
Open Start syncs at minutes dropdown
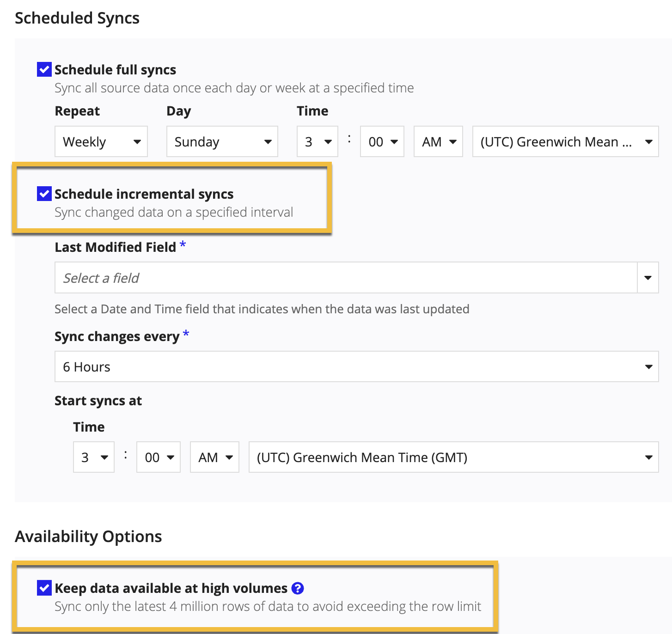[159, 457]
